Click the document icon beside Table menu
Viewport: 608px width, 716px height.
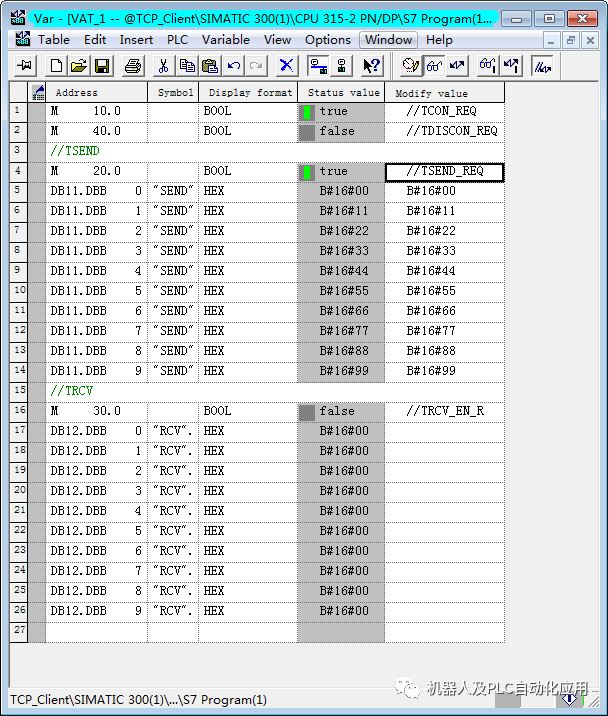[22, 40]
